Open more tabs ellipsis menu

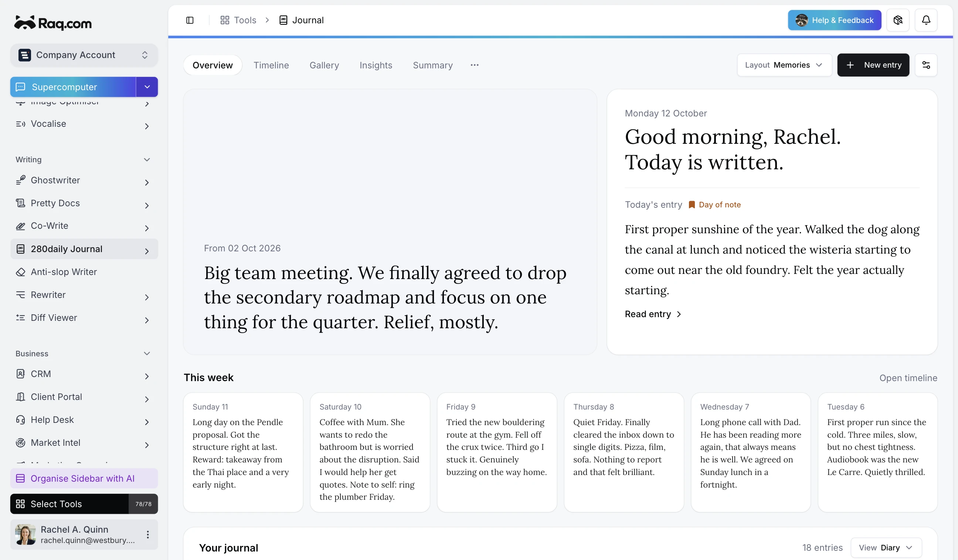tap(474, 65)
